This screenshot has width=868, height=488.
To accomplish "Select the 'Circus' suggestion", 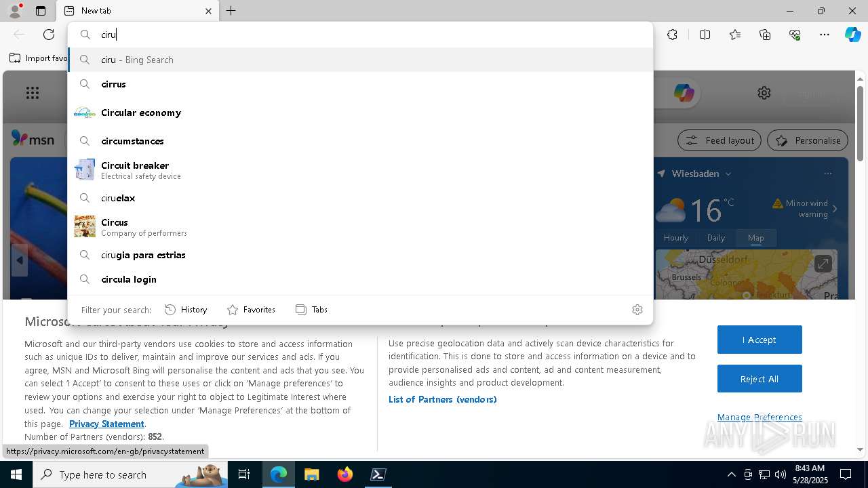I will point(360,226).
